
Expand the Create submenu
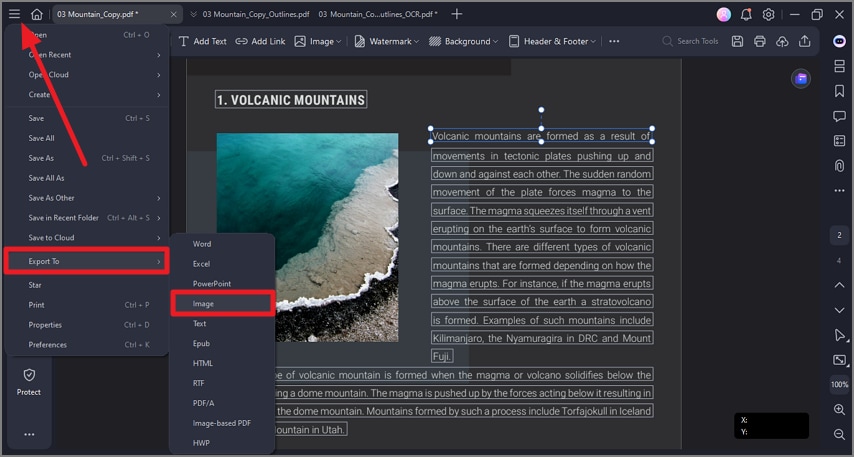[87, 95]
